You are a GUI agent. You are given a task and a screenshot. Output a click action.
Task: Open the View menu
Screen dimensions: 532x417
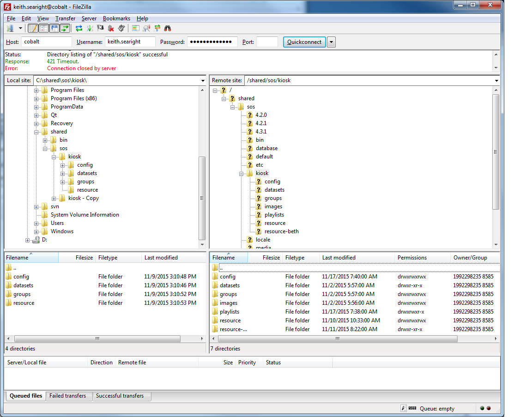43,18
